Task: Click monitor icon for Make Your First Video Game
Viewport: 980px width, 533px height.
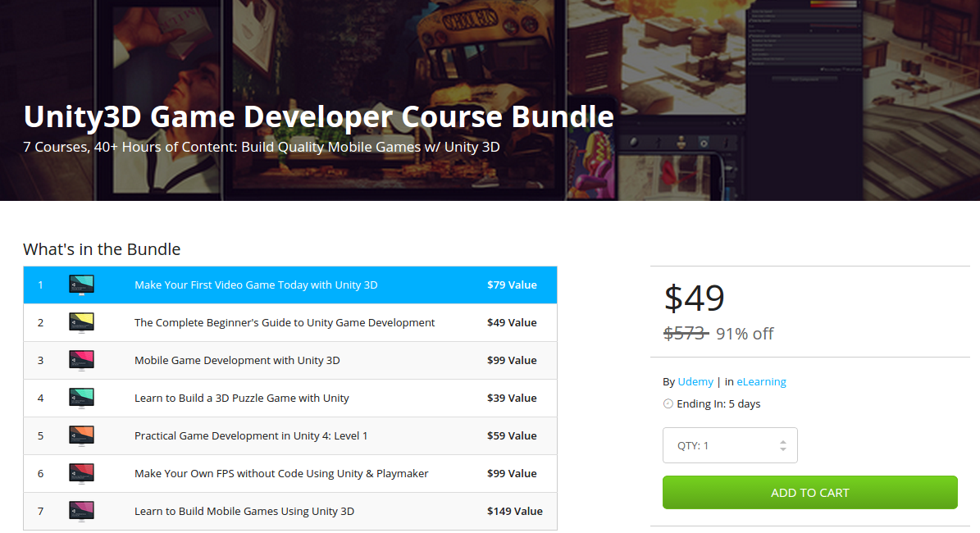Action: click(x=81, y=285)
